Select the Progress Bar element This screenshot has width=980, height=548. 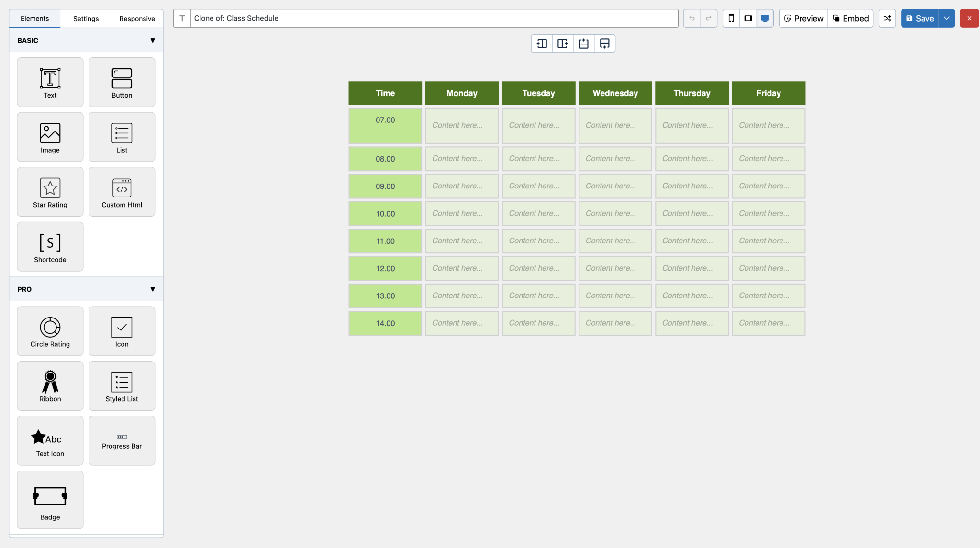(x=122, y=440)
